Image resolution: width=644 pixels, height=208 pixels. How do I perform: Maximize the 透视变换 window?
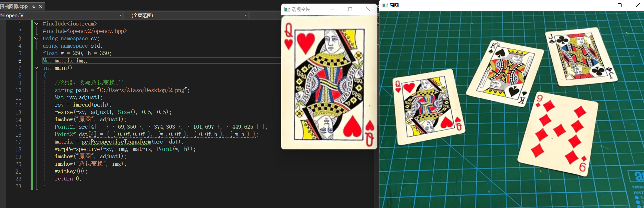[350, 9]
